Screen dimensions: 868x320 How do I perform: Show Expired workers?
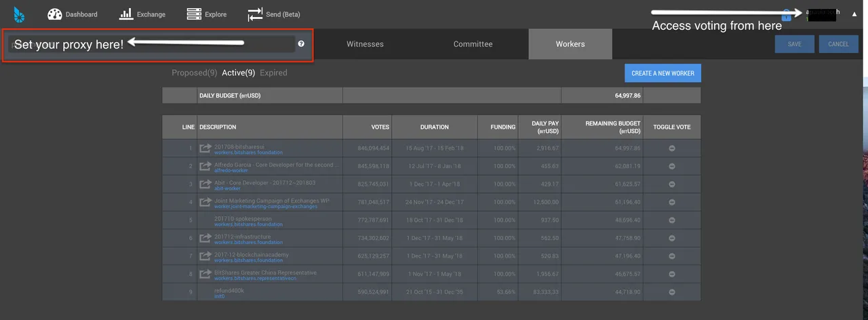point(273,73)
